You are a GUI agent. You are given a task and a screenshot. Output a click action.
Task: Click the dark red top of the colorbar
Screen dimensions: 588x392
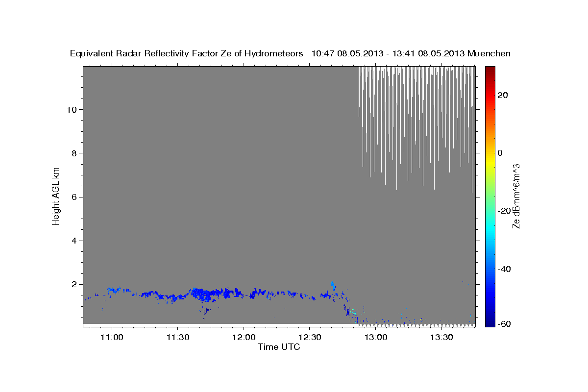490,71
